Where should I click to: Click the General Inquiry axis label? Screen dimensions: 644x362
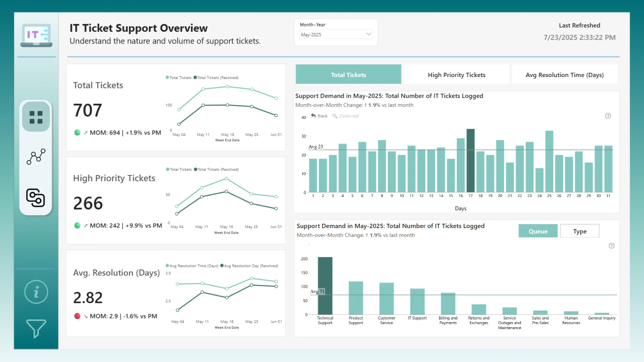(x=602, y=318)
